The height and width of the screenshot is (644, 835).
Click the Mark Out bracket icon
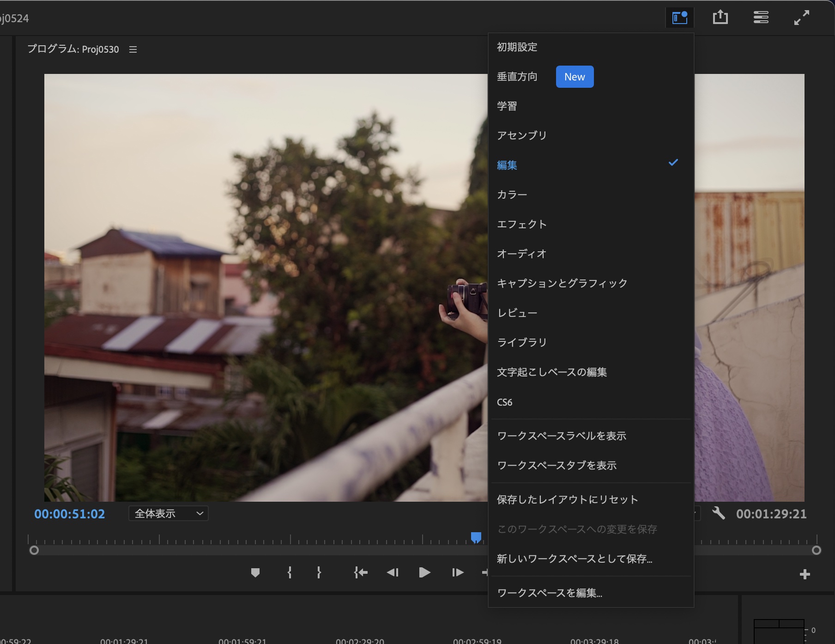(x=319, y=573)
